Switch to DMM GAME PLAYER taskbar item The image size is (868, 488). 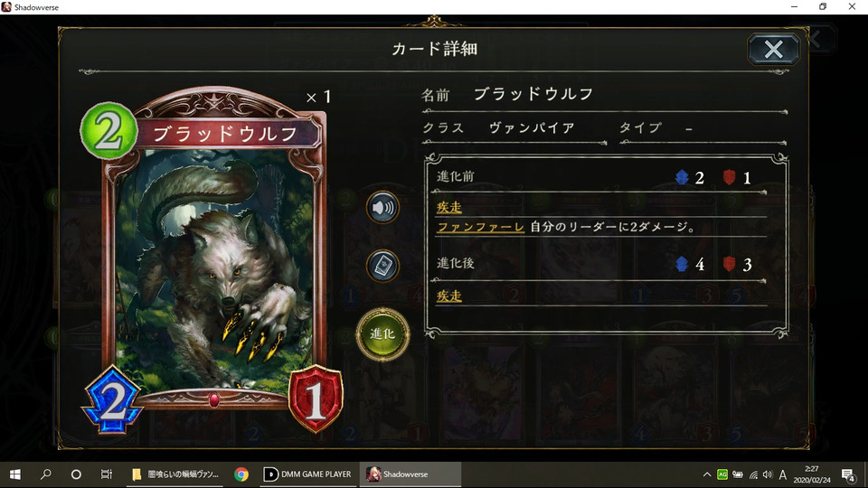pyautogui.click(x=307, y=474)
